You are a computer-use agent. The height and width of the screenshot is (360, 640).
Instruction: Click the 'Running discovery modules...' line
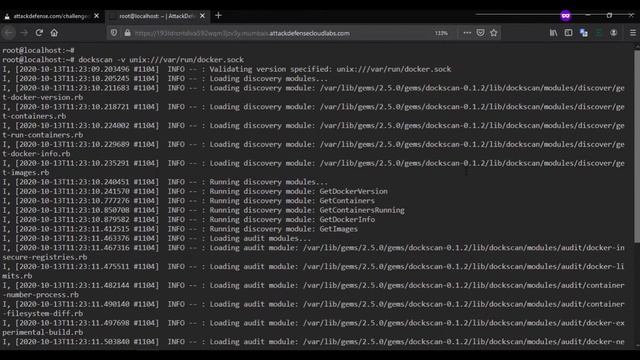coord(165,182)
